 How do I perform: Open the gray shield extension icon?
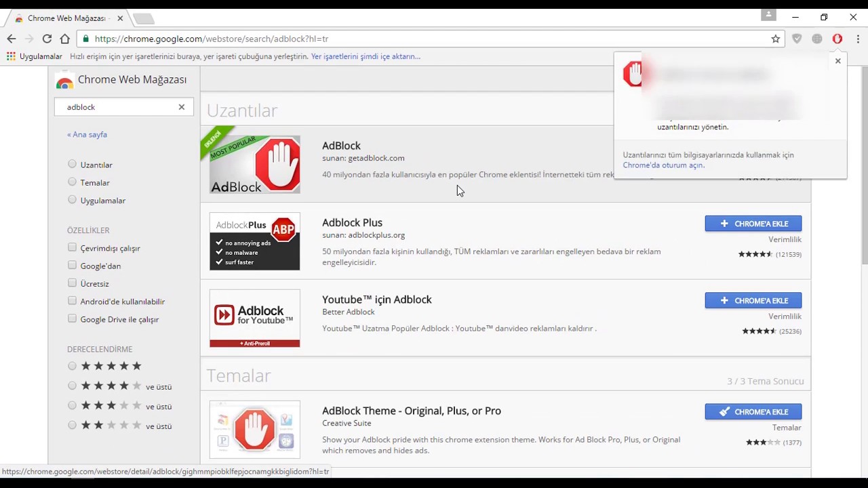[797, 39]
